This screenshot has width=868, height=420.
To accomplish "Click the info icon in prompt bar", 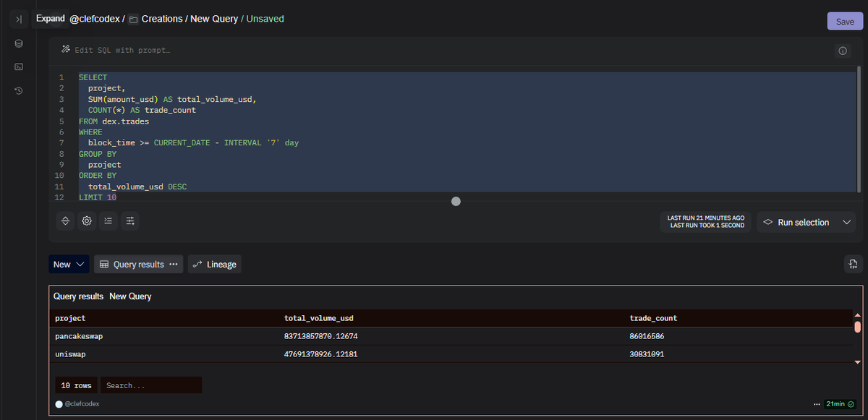I will (x=843, y=51).
